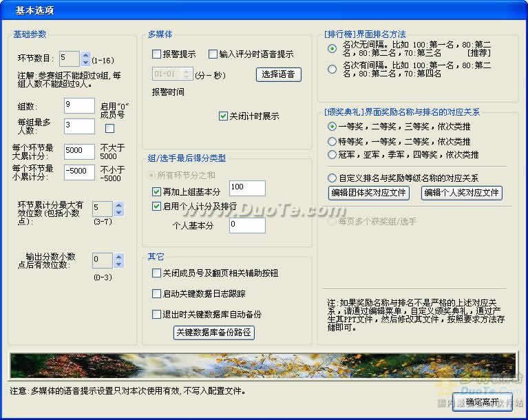Viewport: 528px width, 420px height.
Task: Click the 每个环节最小累计分 field
Action: [79, 172]
